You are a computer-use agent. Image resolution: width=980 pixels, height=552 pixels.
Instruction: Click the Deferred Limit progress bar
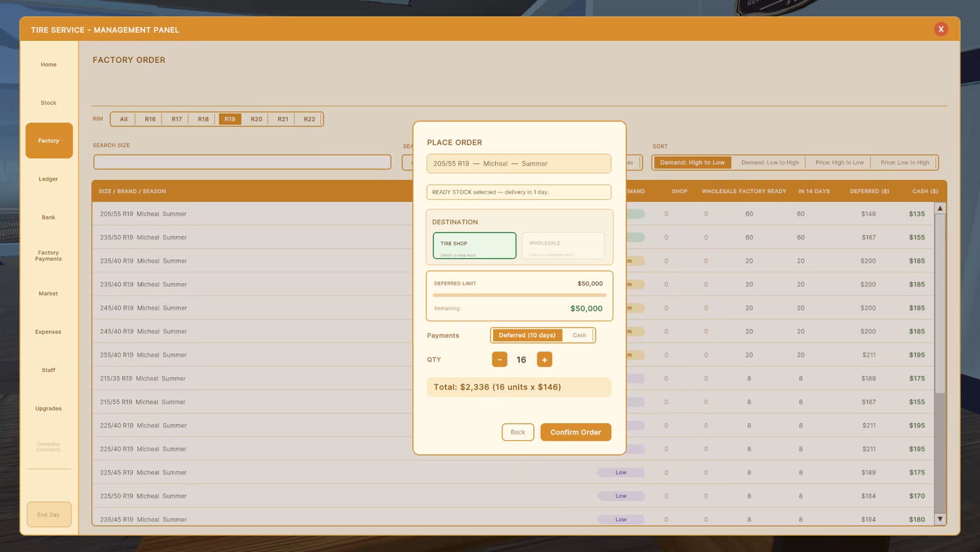pyautogui.click(x=520, y=295)
